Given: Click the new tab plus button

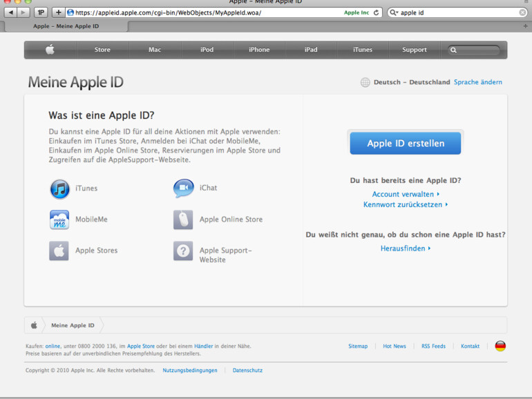Looking at the screenshot, I should 525,26.
